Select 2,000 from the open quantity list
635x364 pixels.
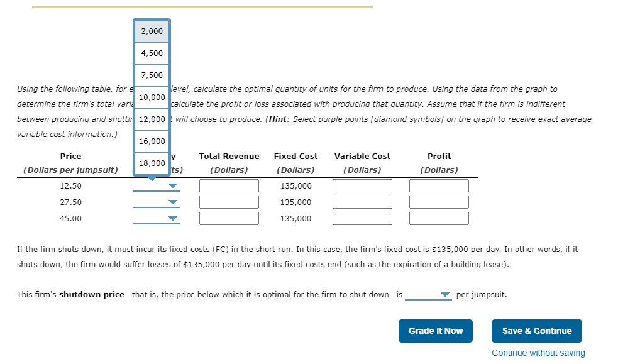152,30
